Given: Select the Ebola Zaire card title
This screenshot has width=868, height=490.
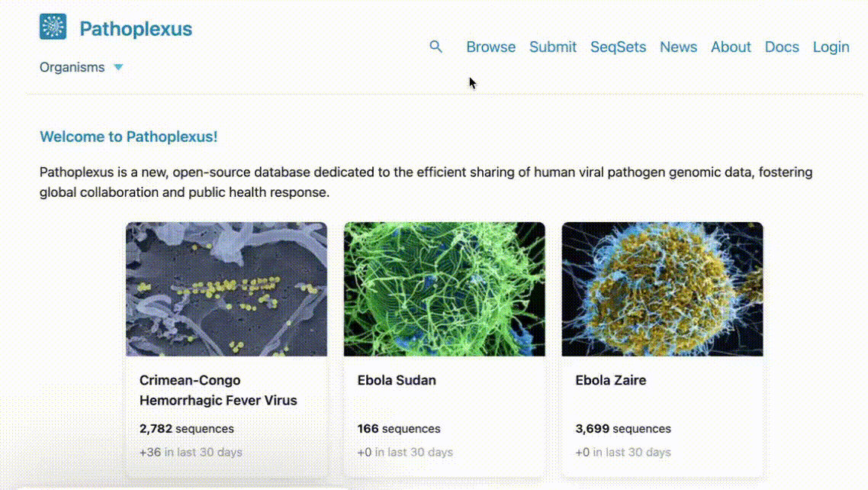Looking at the screenshot, I should tap(611, 380).
